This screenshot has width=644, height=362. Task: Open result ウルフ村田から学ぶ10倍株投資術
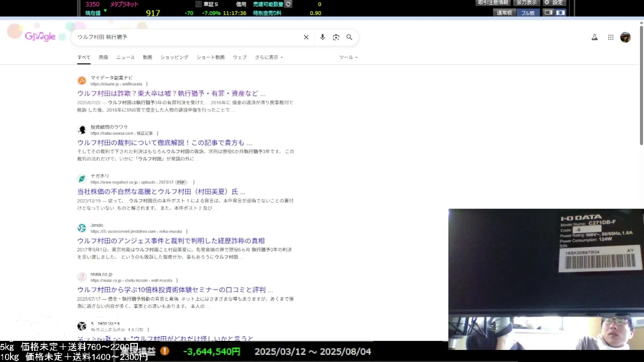(175, 290)
